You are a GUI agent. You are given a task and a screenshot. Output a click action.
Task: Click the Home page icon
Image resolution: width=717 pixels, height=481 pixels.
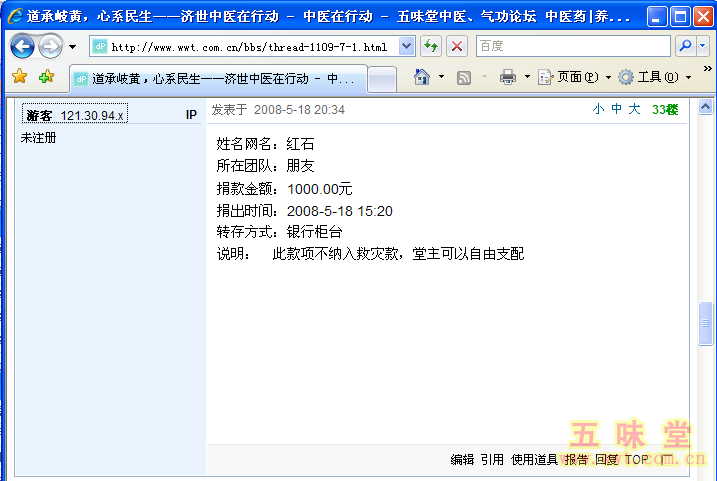pyautogui.click(x=422, y=77)
